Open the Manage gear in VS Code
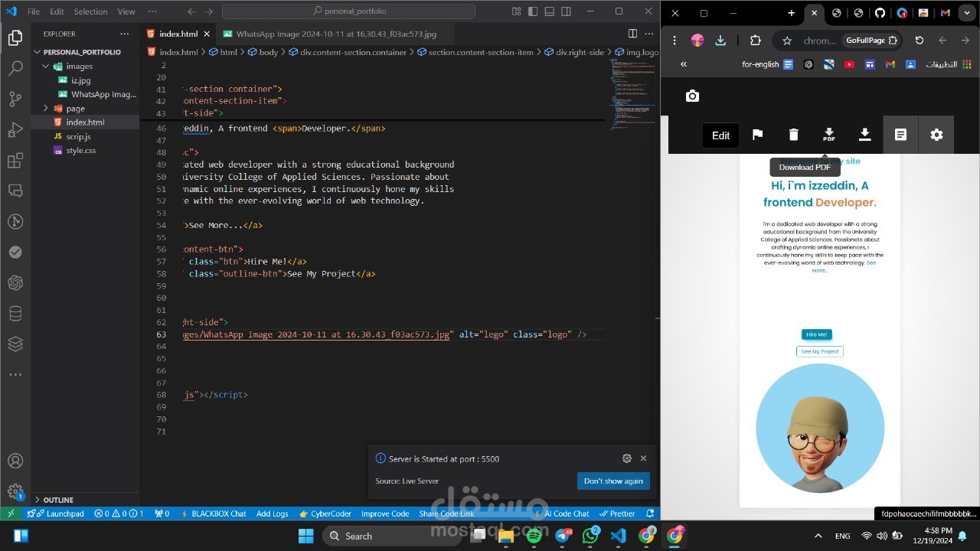Screen dimensions: 980x551 [x=15, y=491]
